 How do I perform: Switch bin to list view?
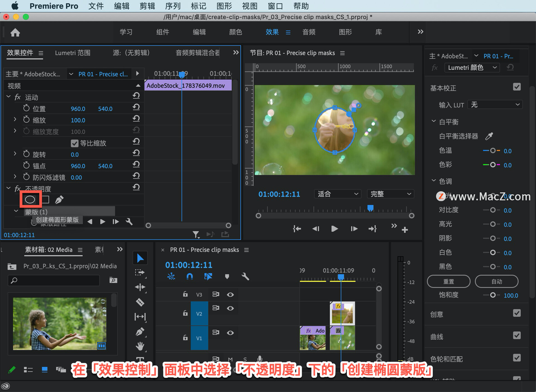(28, 370)
